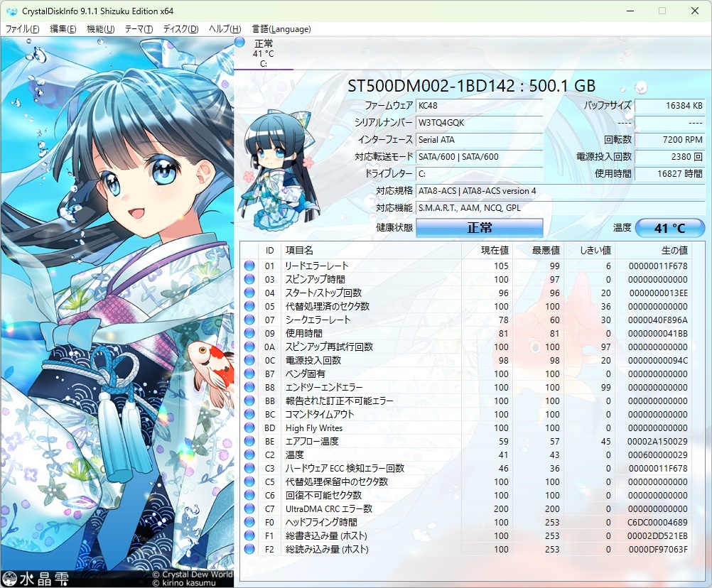This screenshot has height=588, width=712.
Task: Open the 機能(U) menu
Action: 100,29
